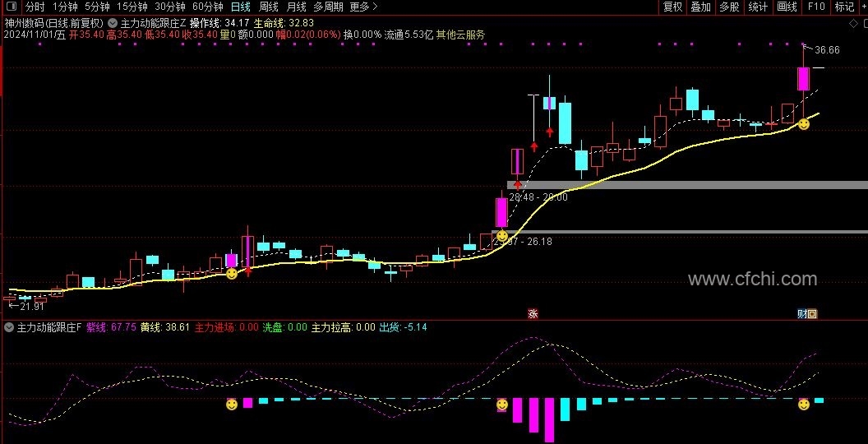Expand the 主力动能跟庄Z indicator dropdown arrow
The height and width of the screenshot is (444, 868).
click(113, 23)
